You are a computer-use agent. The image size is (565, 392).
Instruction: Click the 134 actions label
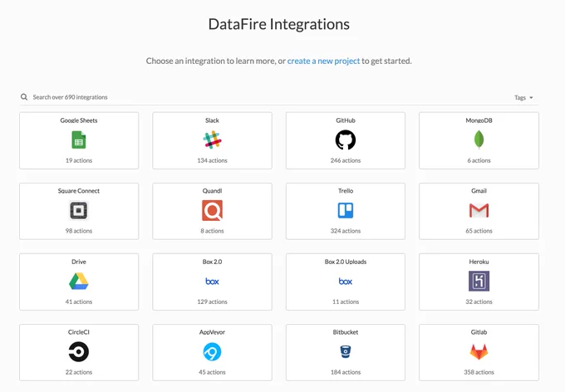pos(212,160)
